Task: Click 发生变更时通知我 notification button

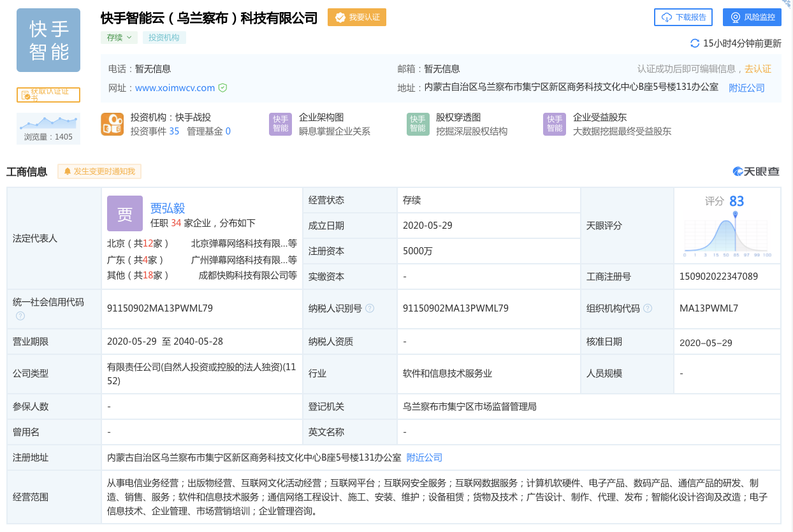Action: tap(99, 171)
